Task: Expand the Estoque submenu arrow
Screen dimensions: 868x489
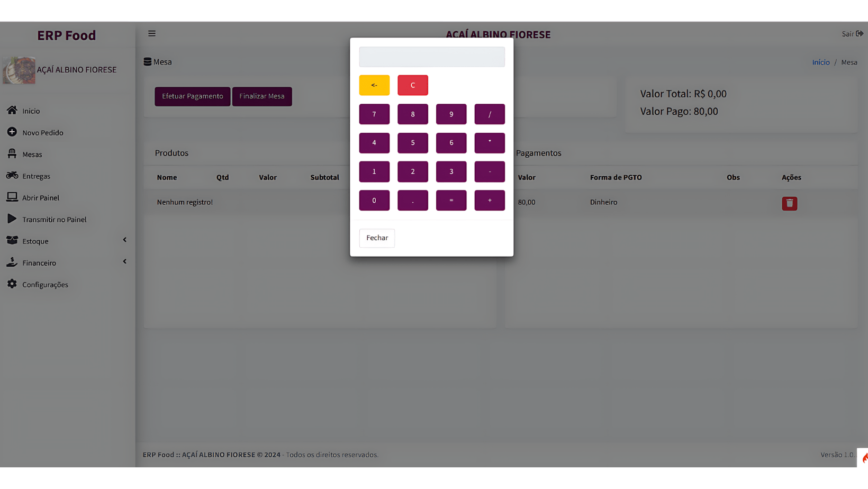Action: tap(125, 240)
